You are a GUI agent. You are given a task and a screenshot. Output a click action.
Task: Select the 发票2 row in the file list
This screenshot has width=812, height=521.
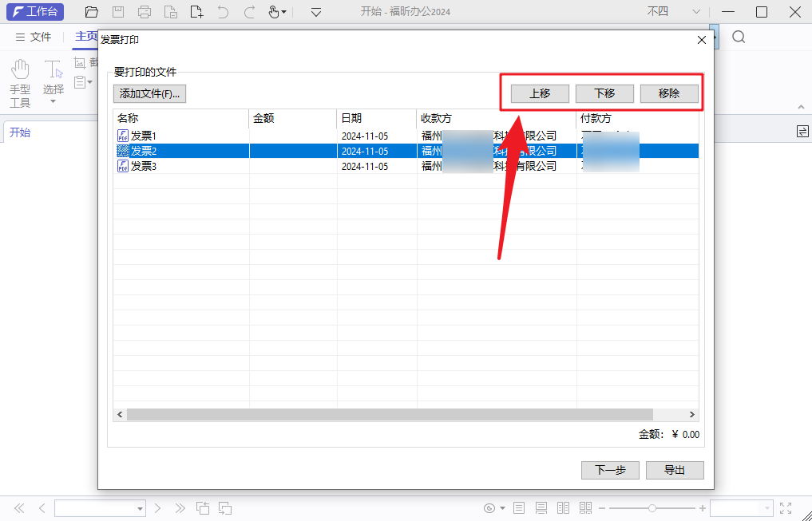(184, 150)
